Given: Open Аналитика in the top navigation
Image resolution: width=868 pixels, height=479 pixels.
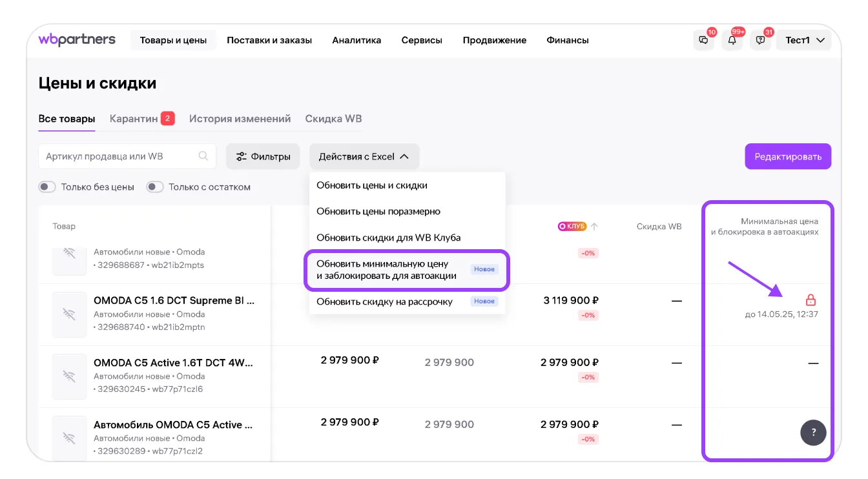Looking at the screenshot, I should [x=356, y=40].
